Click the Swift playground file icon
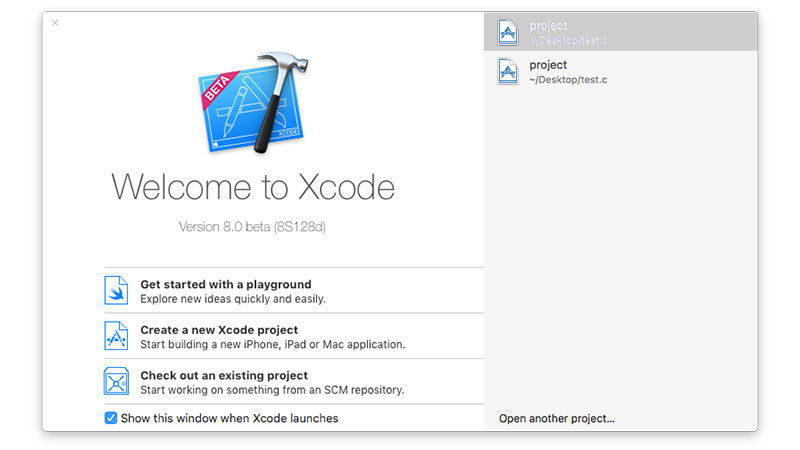 (116, 290)
